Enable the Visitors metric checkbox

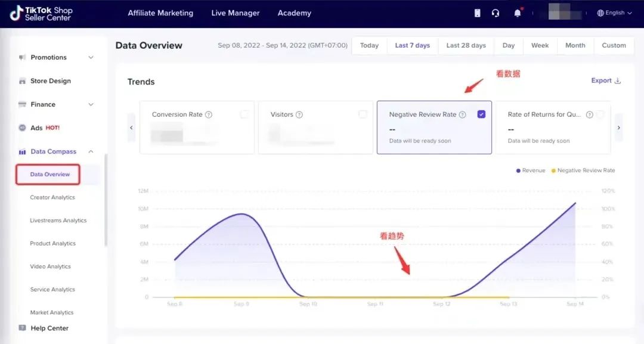(363, 114)
